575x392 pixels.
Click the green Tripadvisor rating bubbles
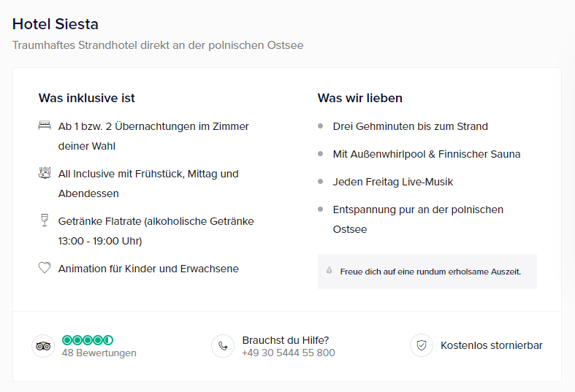88,340
